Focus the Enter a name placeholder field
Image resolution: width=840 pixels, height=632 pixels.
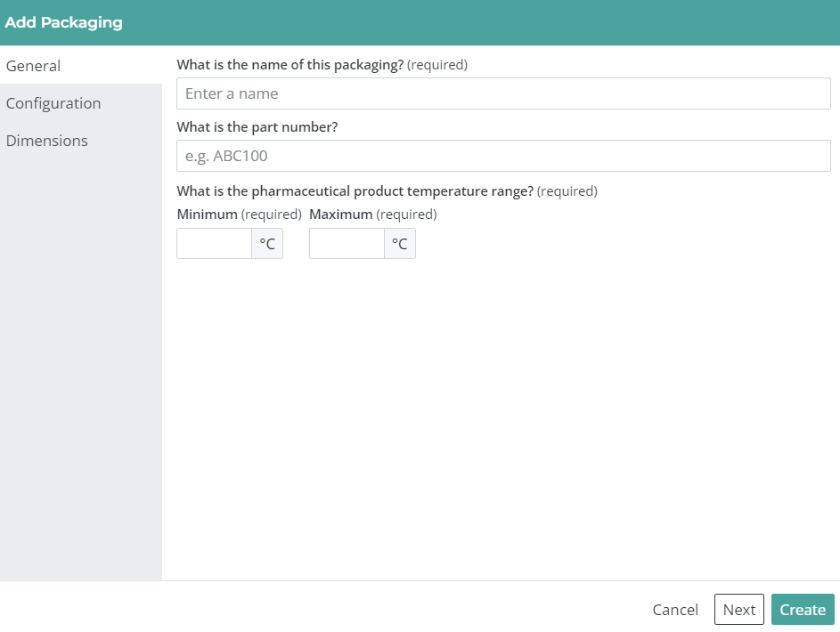(x=503, y=93)
